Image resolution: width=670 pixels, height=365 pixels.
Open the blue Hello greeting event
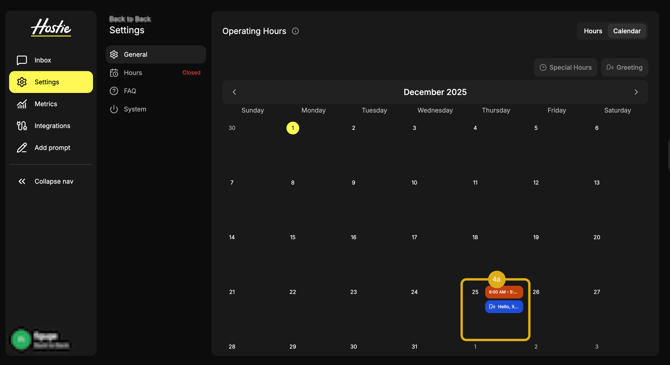(504, 306)
